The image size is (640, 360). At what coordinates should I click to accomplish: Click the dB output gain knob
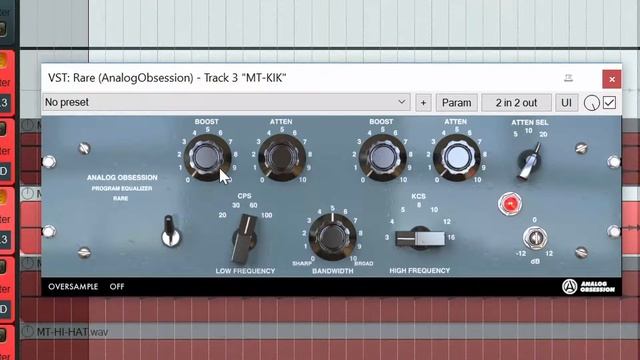coord(535,238)
